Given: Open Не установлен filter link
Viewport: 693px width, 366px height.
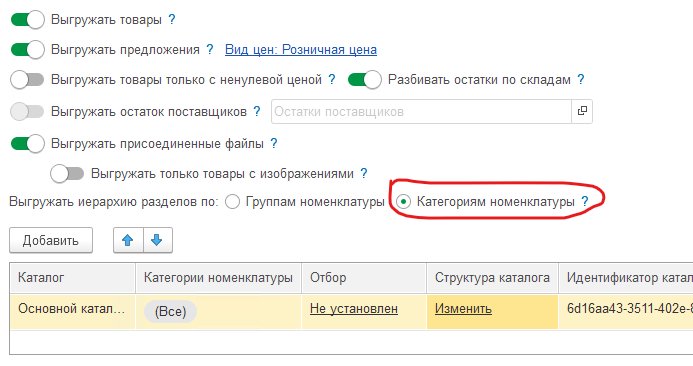Looking at the screenshot, I should 354,309.
